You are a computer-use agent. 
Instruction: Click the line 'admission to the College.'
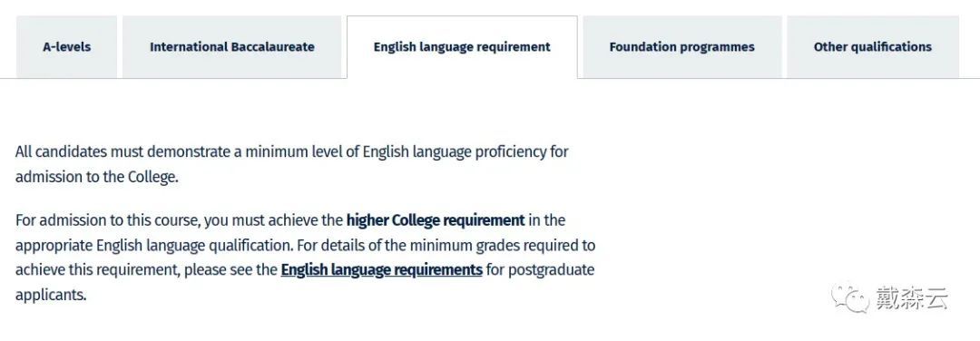pyautogui.click(x=97, y=177)
